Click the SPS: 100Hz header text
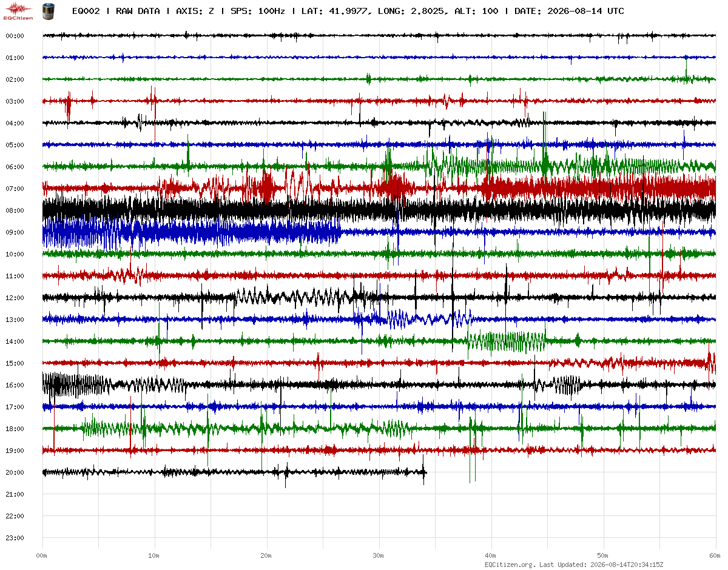The height and width of the screenshot is (570, 728). point(258,11)
